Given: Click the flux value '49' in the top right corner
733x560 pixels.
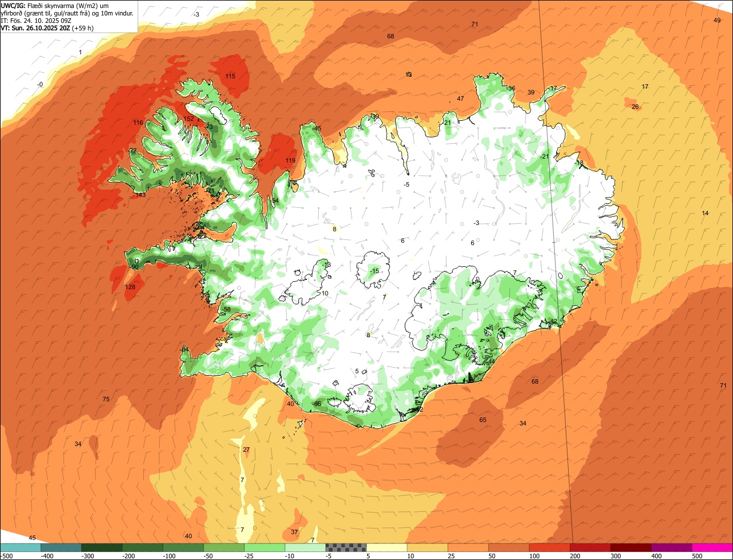Looking at the screenshot, I should pyautogui.click(x=717, y=20).
